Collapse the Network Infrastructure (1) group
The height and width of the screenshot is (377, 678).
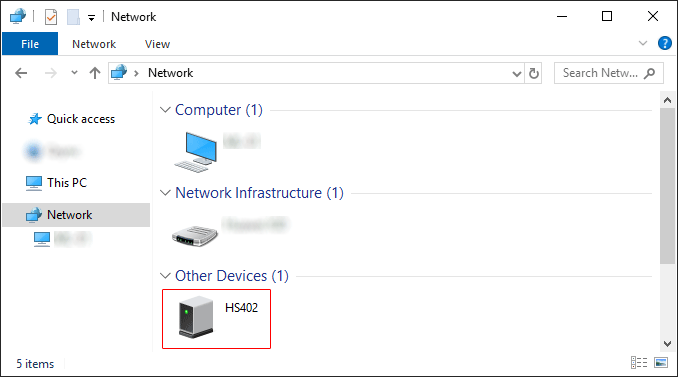coord(165,193)
